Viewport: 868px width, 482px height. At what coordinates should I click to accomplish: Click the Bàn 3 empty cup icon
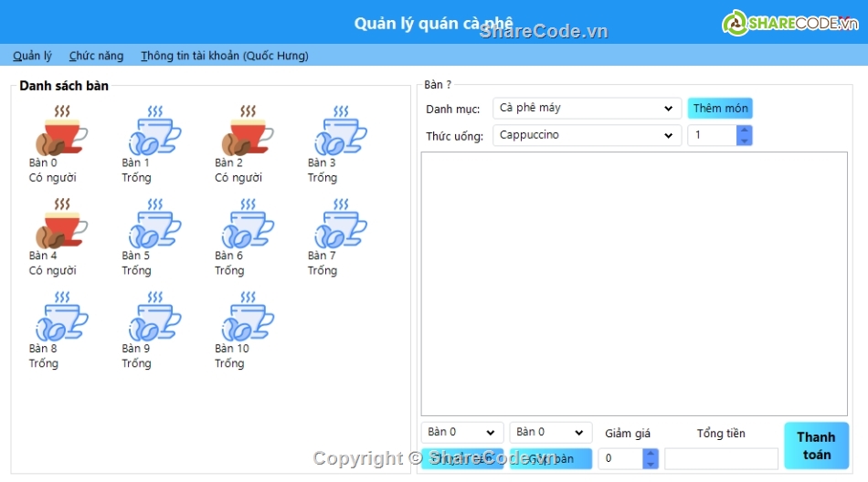click(x=339, y=131)
